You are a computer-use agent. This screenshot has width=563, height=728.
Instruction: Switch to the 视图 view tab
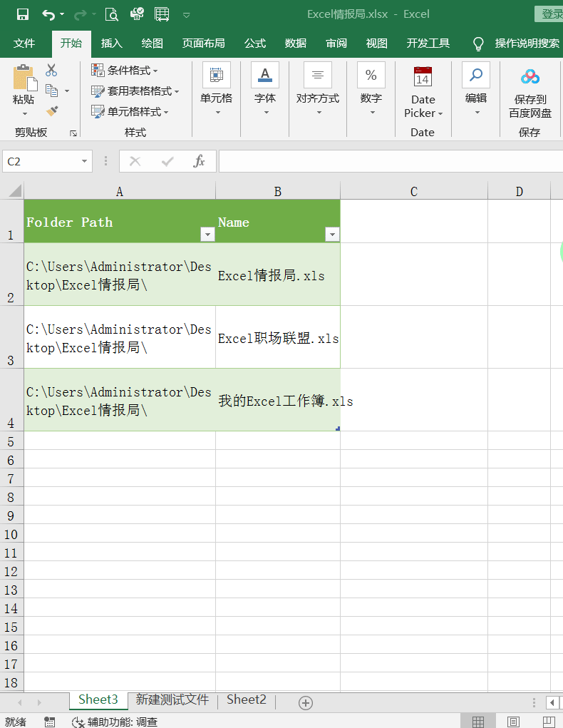(377, 43)
